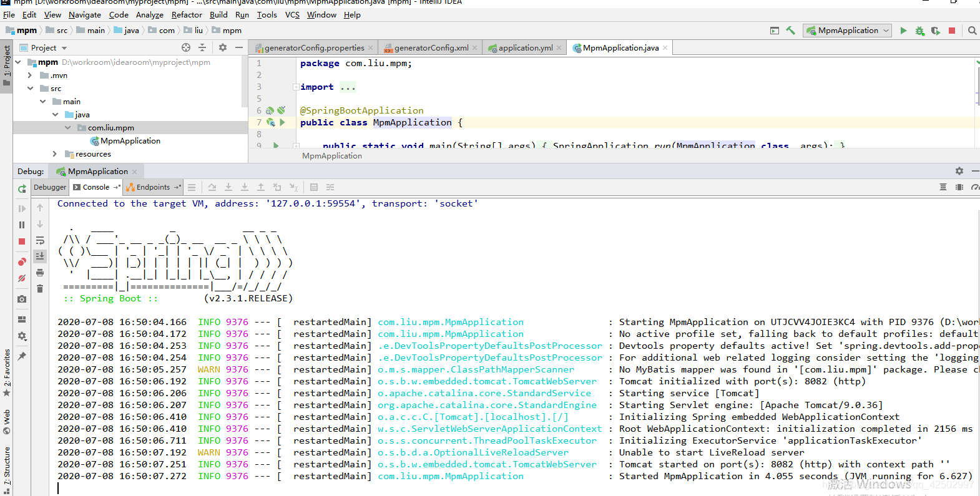Collapse all in Project panel header

click(202, 47)
